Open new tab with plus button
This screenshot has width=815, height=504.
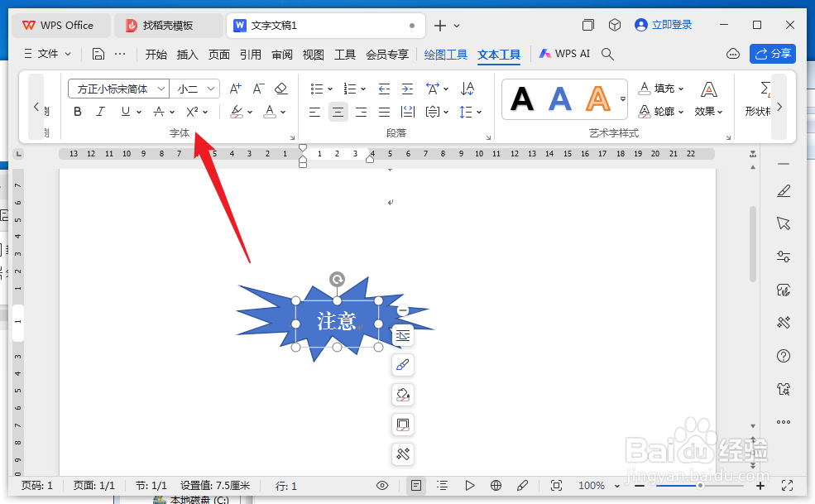(x=439, y=25)
